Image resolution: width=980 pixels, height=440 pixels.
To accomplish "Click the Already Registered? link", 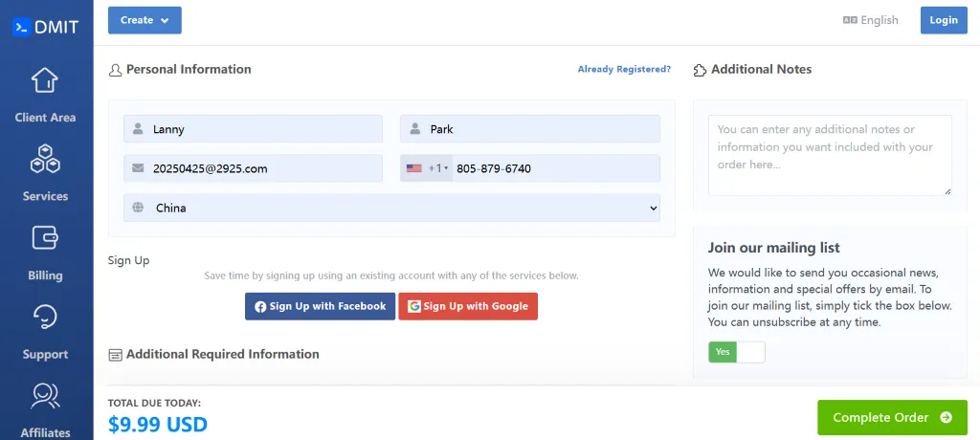I will (624, 70).
